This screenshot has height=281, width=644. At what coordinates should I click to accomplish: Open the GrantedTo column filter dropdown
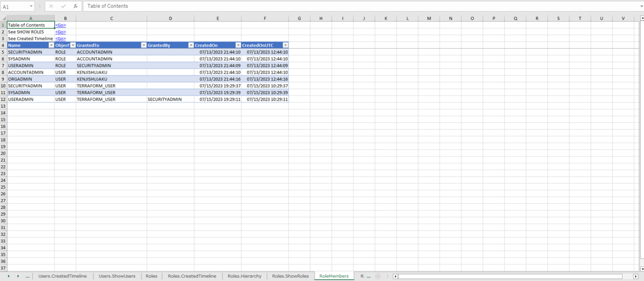143,46
